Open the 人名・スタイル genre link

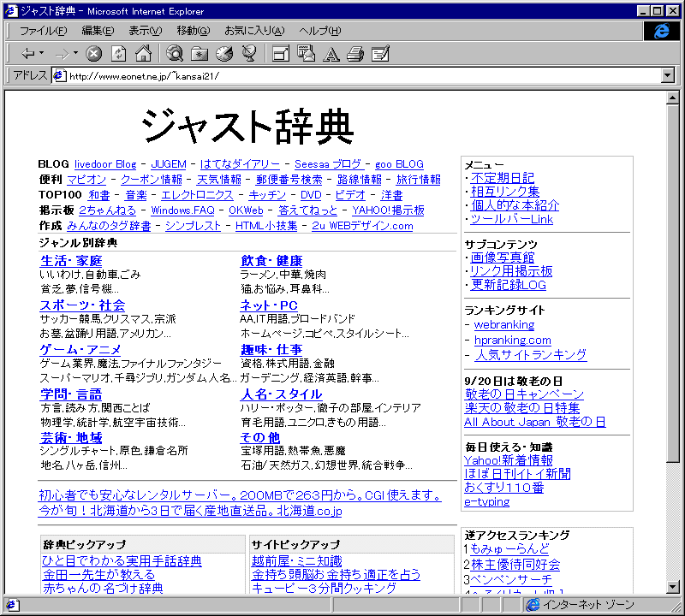pos(282,394)
